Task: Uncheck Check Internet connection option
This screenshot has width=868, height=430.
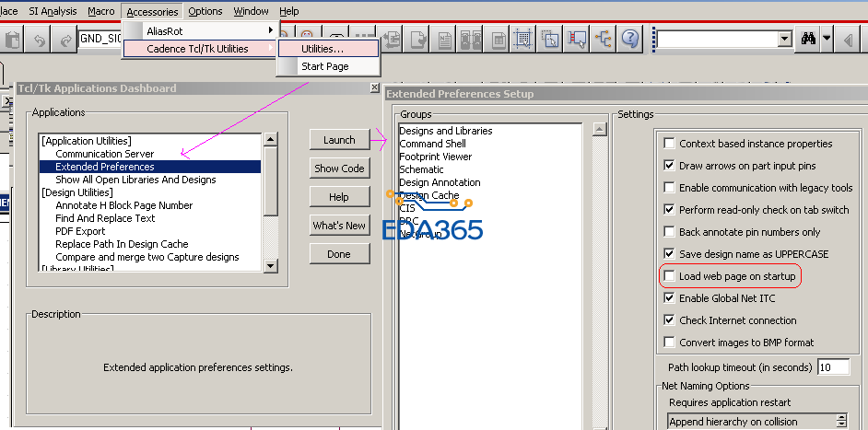Action: [669, 320]
